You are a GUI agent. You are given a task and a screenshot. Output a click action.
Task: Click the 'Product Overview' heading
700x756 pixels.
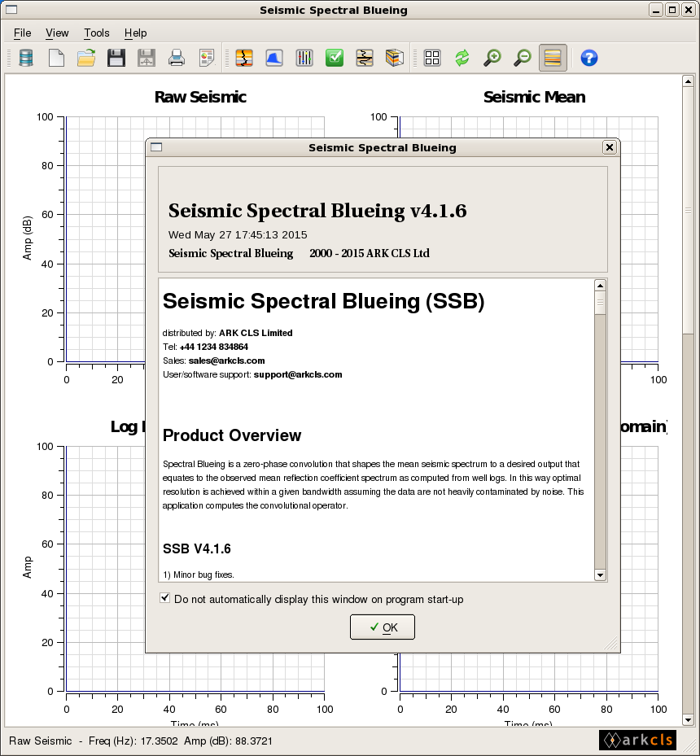[x=232, y=435]
